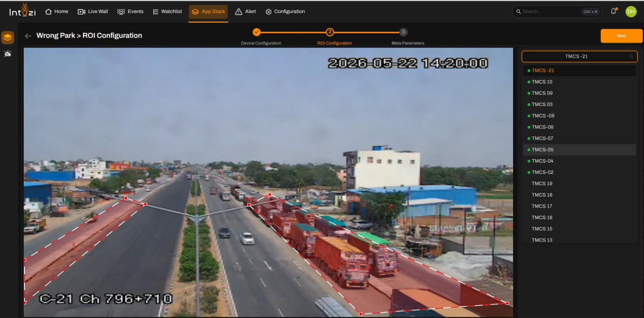Open the Events page
644x318 pixels.
[x=131, y=11]
